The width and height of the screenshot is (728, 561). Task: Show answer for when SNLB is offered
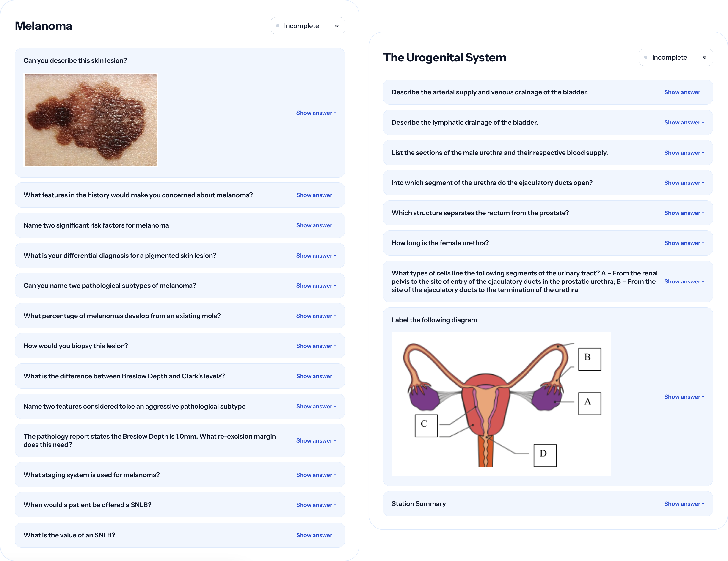point(316,505)
